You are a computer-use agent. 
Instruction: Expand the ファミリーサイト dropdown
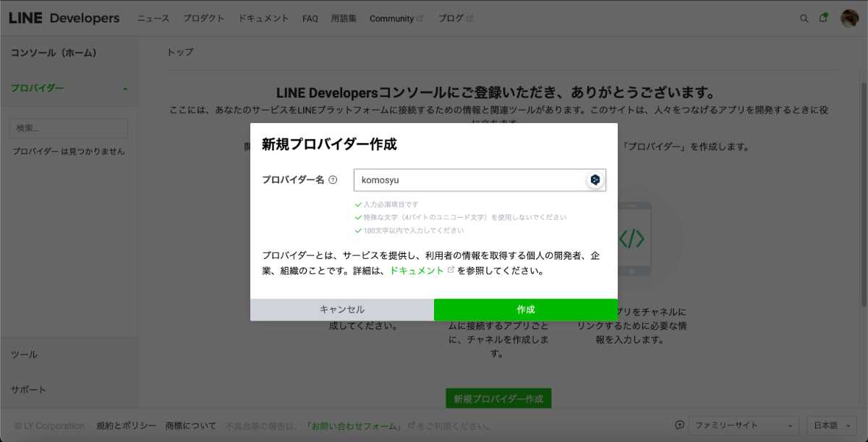tap(744, 425)
